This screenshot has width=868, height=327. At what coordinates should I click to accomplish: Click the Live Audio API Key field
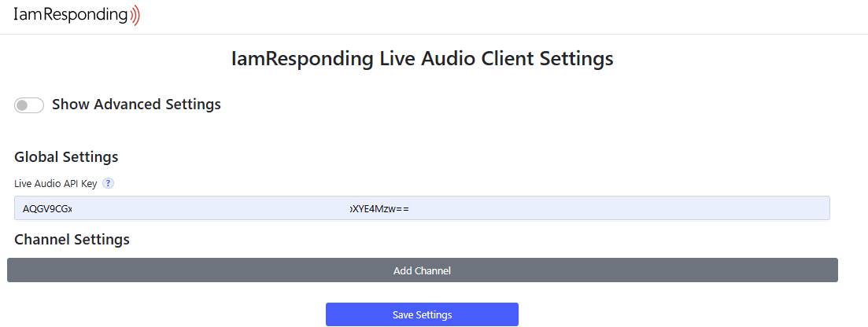[422, 208]
